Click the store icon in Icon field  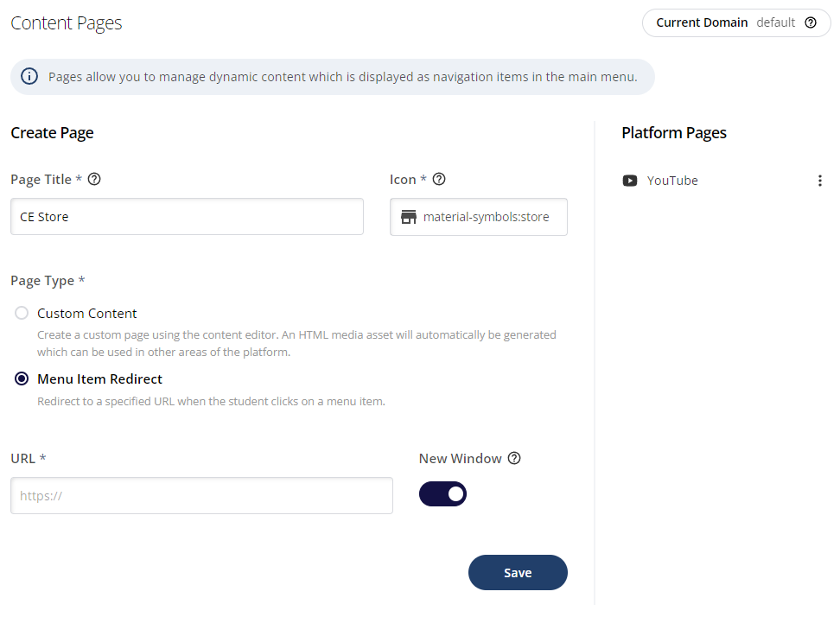(409, 217)
